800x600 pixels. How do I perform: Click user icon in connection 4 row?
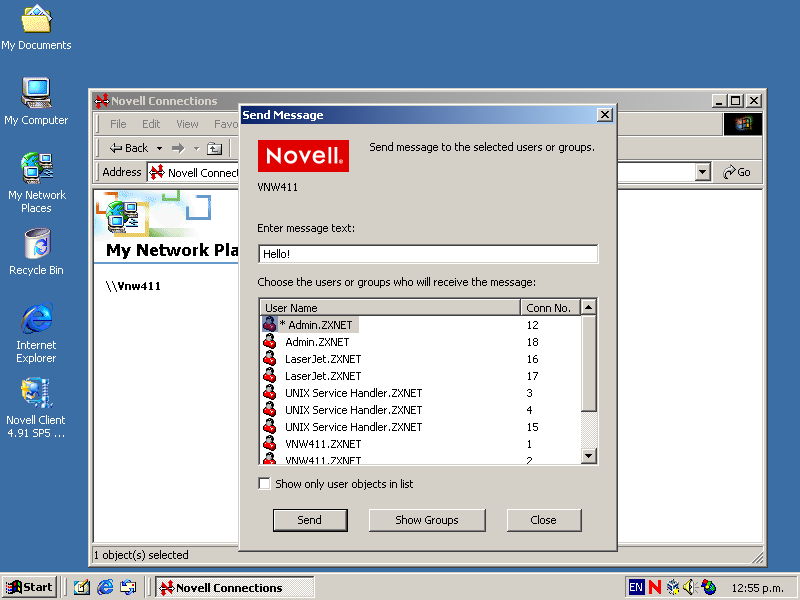point(269,410)
